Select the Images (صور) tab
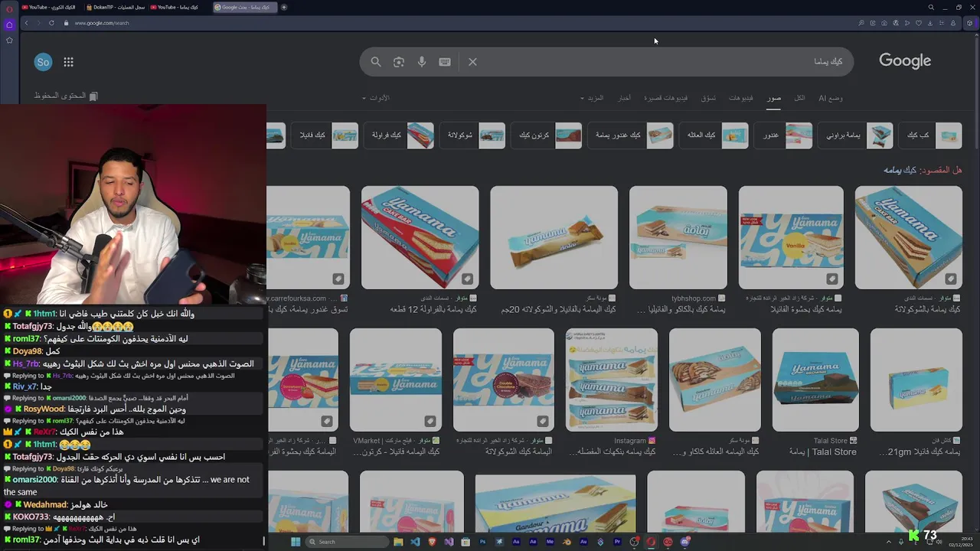This screenshot has height=551, width=980. [x=774, y=98]
